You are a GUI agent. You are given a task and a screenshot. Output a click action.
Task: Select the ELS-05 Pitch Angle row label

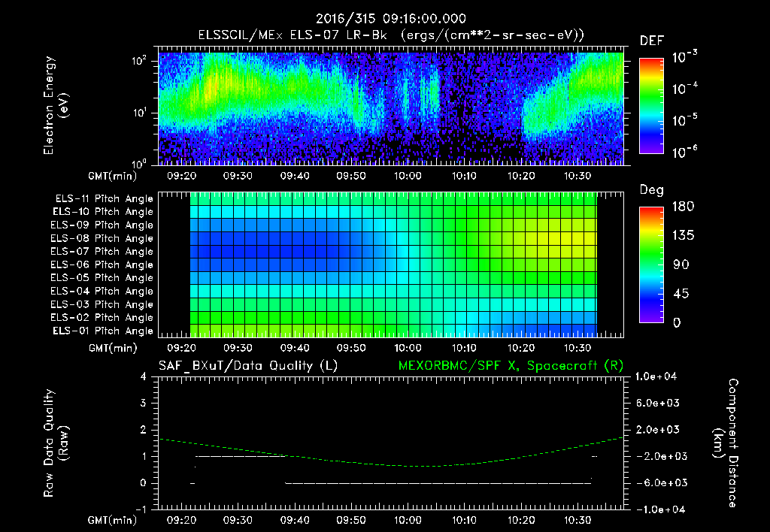pyautogui.click(x=102, y=278)
